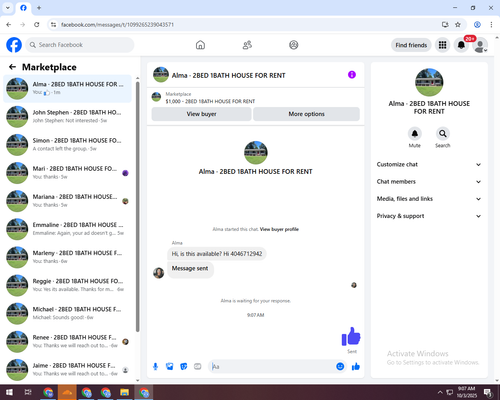Open the Menu grid icon
Image resolution: width=500 pixels, height=400 pixels.
click(442, 45)
